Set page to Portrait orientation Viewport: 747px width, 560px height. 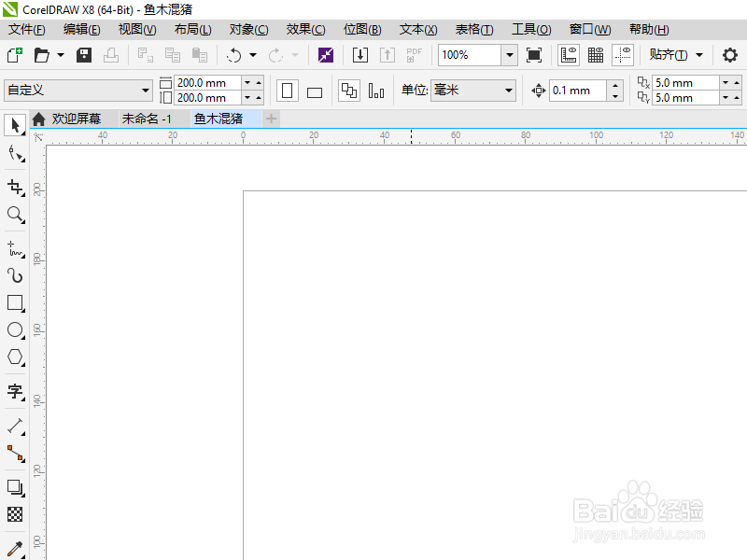(x=288, y=91)
